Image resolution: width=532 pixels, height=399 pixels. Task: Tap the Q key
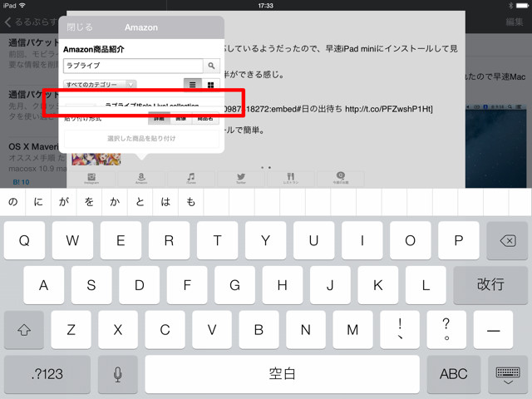pyautogui.click(x=24, y=240)
